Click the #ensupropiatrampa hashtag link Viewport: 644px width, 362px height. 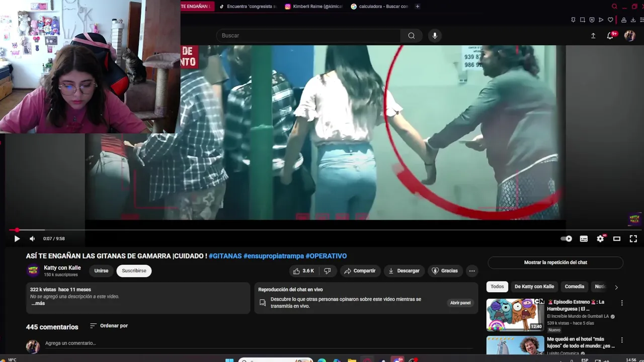274,256
